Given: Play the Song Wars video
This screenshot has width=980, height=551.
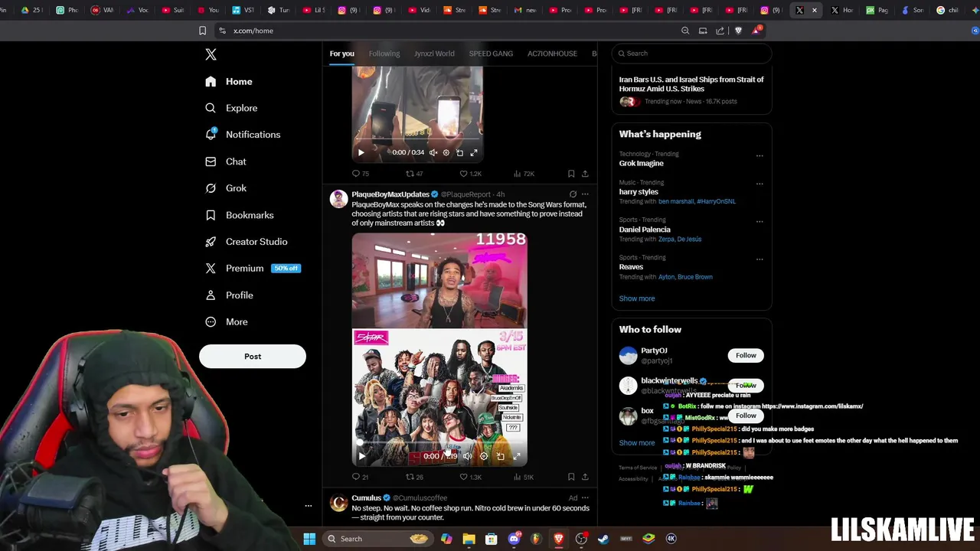Looking at the screenshot, I should tap(362, 456).
